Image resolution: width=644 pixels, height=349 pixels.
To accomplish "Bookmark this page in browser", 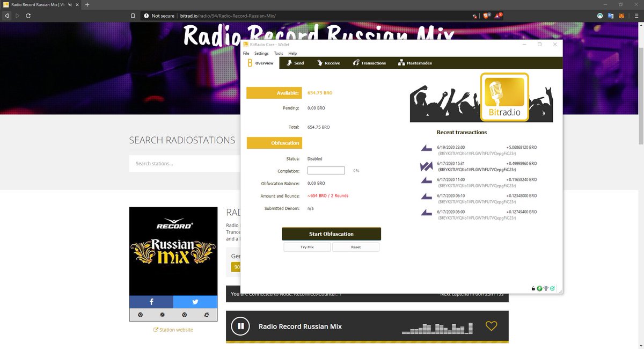I will click(133, 16).
